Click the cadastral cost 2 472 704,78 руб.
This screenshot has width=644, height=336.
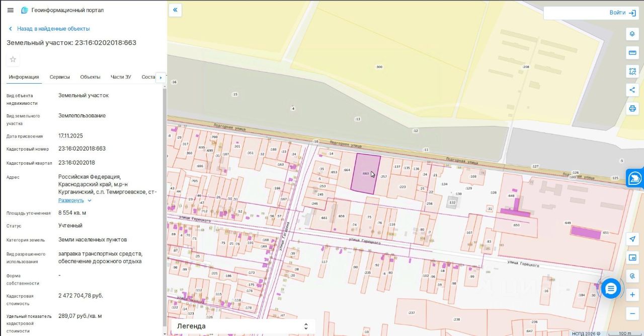click(81, 296)
